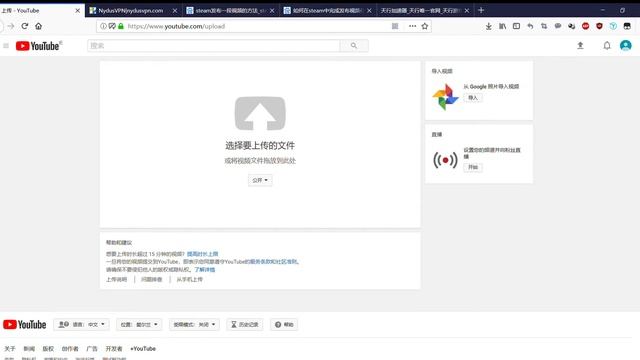Viewport: 640px width, 360px height.
Task: Focus the YouTube 搜索 search box
Action: coord(213,46)
